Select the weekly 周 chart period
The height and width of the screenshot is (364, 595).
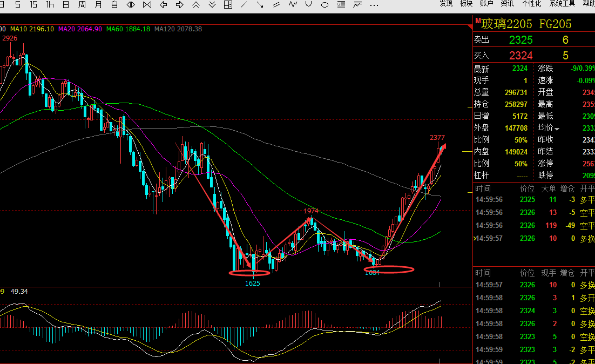tap(82, 4)
